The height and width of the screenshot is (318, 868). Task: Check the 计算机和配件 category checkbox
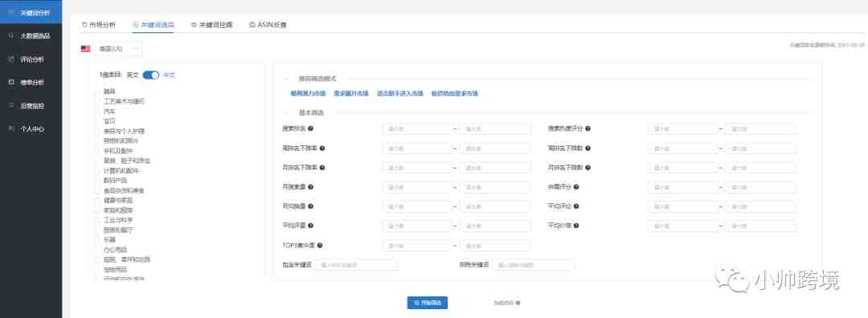[x=97, y=170]
